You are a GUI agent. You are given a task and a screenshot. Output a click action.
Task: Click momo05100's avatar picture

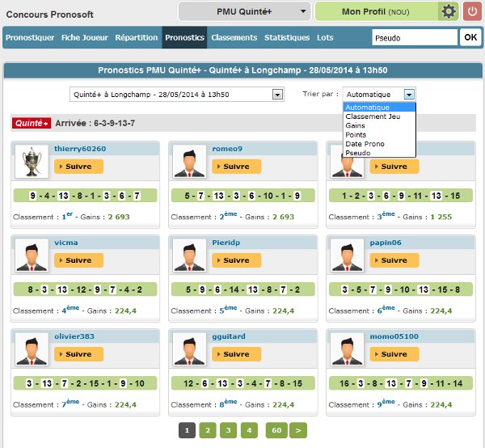click(x=347, y=349)
